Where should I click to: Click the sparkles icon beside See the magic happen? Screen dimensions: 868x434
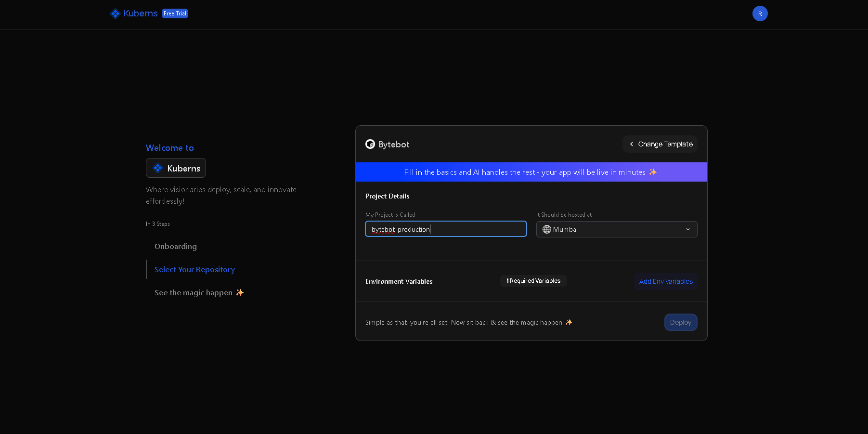[240, 292]
